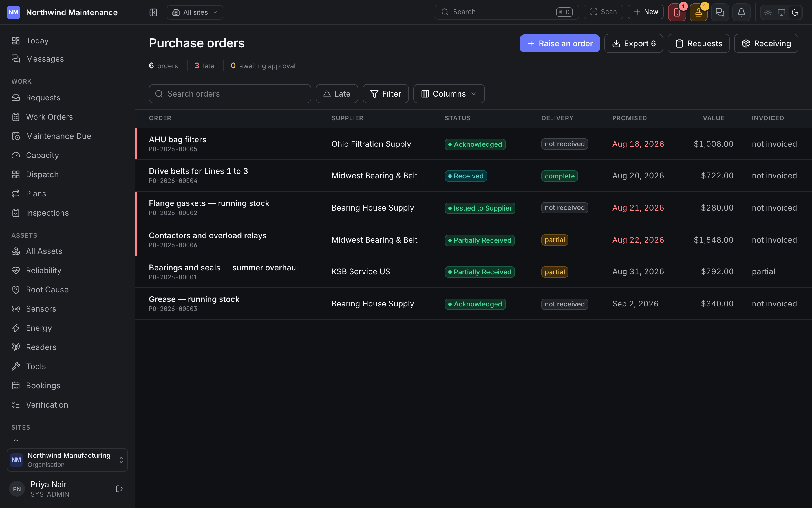The image size is (812, 508).
Task: Focus the global Search field
Action: pos(507,12)
